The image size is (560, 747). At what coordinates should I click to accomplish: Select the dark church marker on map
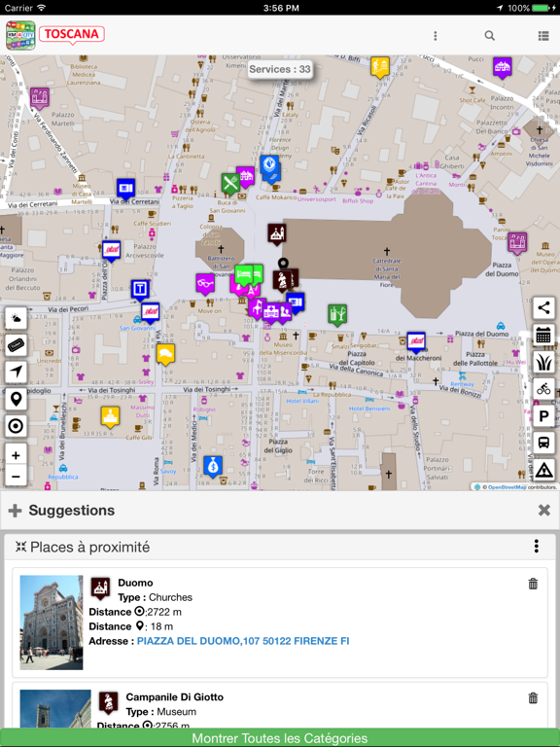[x=277, y=233]
